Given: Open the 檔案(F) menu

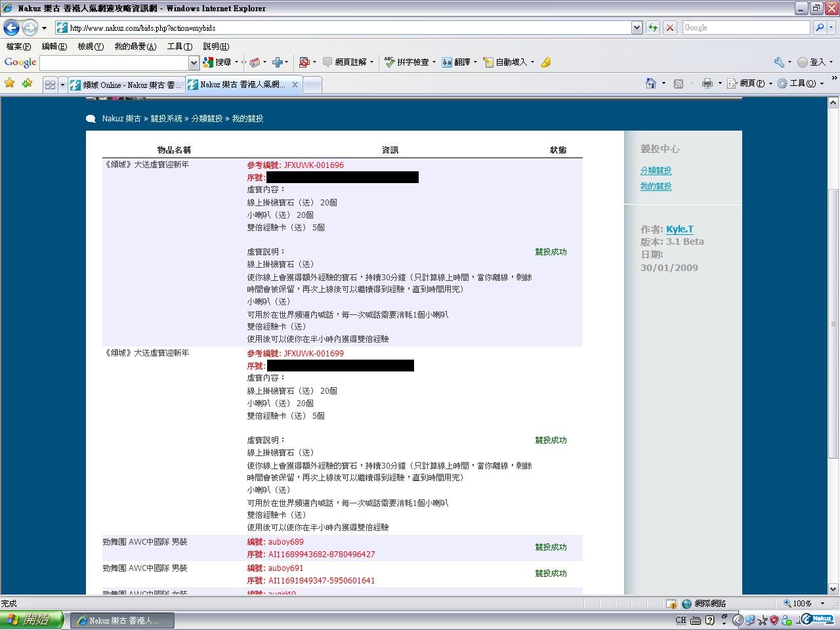Looking at the screenshot, I should 18,47.
